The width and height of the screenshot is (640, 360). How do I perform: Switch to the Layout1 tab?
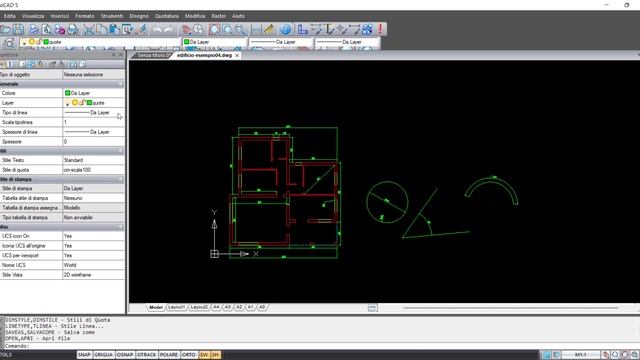176,307
